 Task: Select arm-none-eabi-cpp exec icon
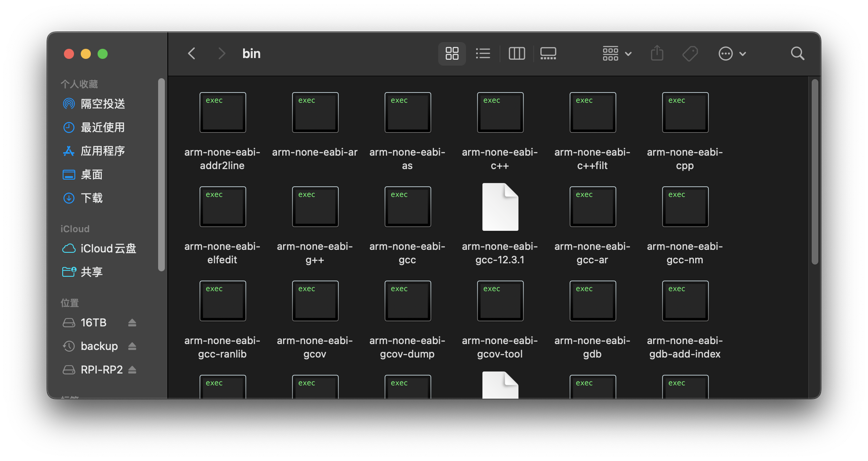[x=685, y=112]
